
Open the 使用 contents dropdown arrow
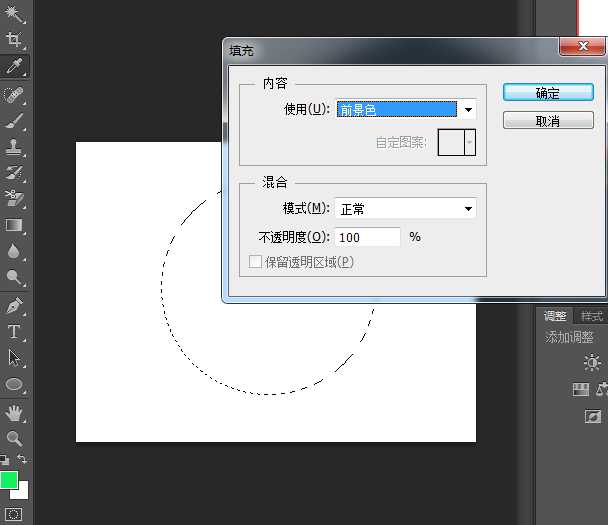point(468,110)
